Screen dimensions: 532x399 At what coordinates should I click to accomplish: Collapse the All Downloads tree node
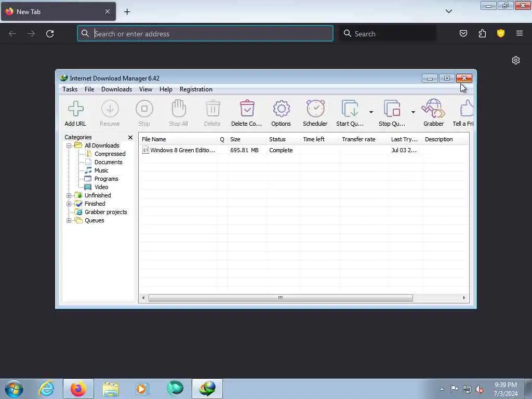(69, 145)
